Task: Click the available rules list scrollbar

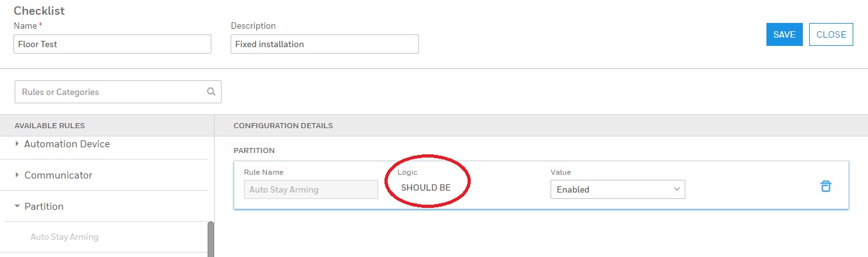Action: (211, 239)
